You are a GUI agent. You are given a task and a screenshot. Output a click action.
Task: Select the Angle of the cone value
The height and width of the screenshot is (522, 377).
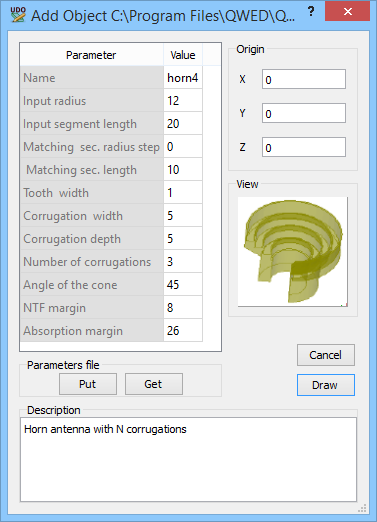tap(183, 285)
